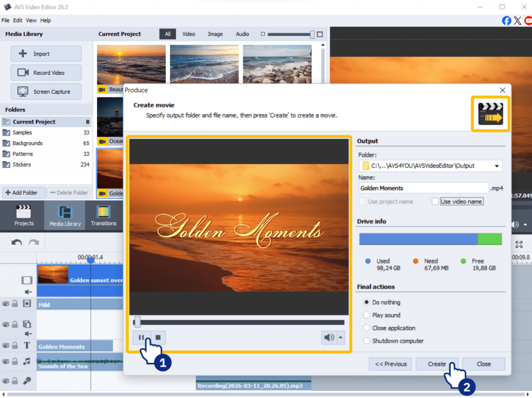Select largest thumbnail size icon
This screenshot has width=532, height=398.
click(320, 34)
